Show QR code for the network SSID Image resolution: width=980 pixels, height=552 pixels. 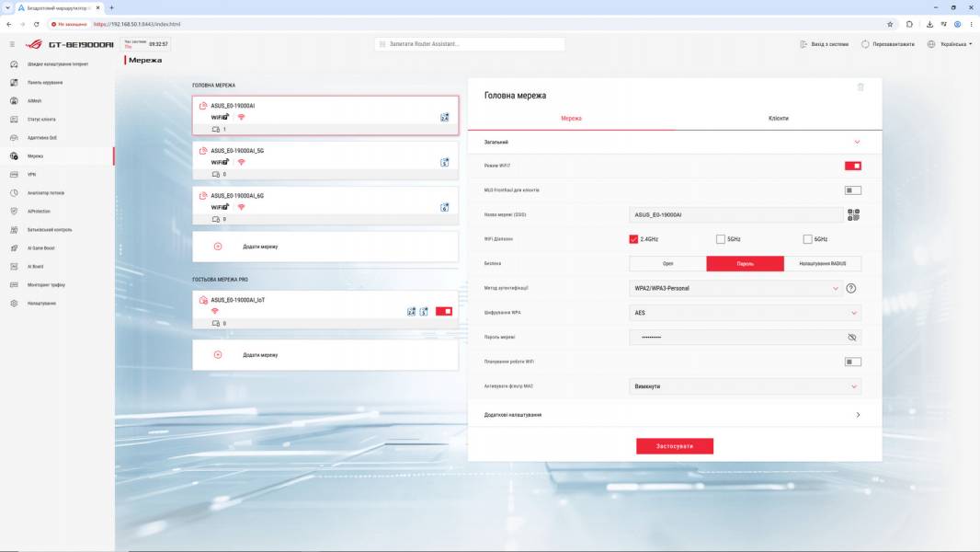click(x=853, y=215)
